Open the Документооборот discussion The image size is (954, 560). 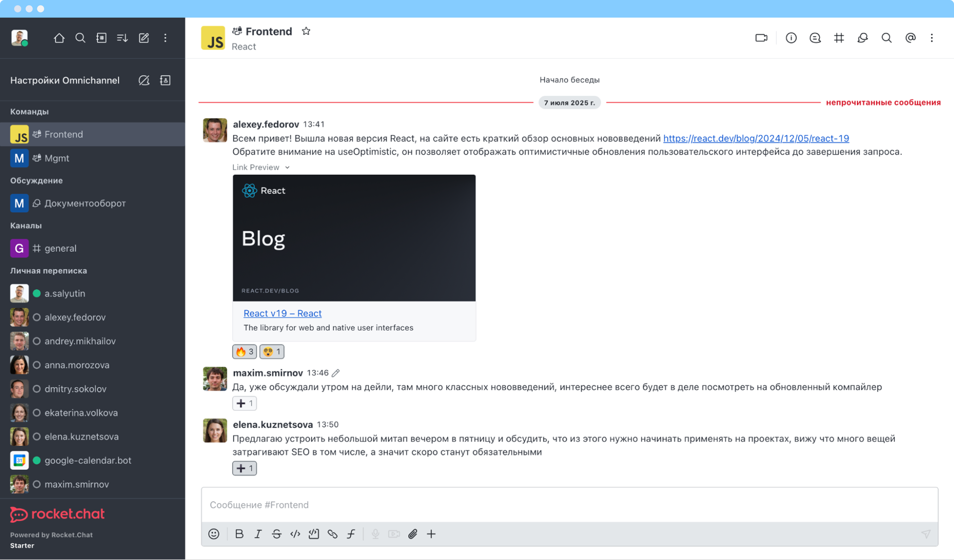tap(92, 203)
